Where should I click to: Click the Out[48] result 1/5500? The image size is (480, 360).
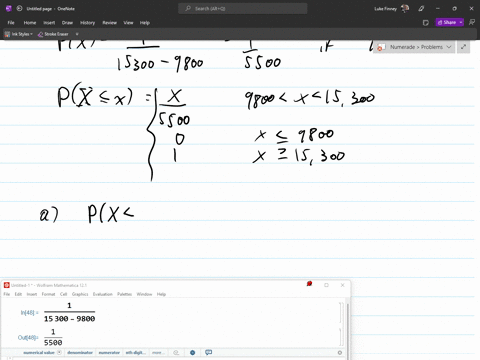[x=53, y=337]
